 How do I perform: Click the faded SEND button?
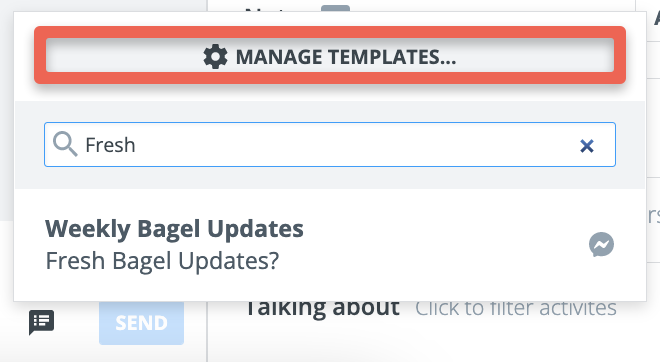pyautogui.click(x=141, y=323)
